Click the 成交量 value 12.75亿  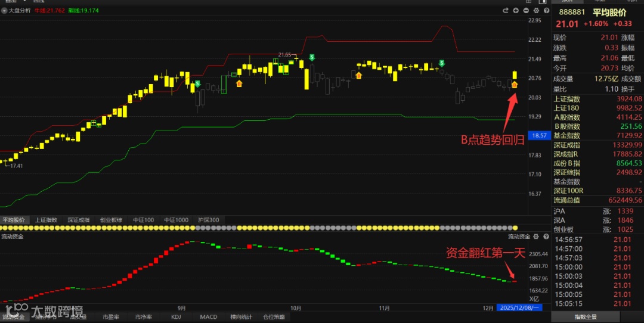coord(606,79)
